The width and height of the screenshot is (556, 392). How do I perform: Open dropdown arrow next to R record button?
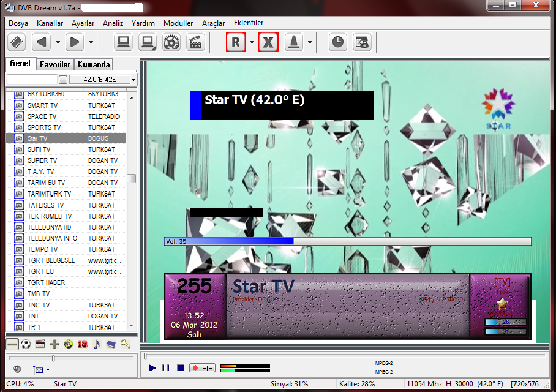(x=252, y=42)
